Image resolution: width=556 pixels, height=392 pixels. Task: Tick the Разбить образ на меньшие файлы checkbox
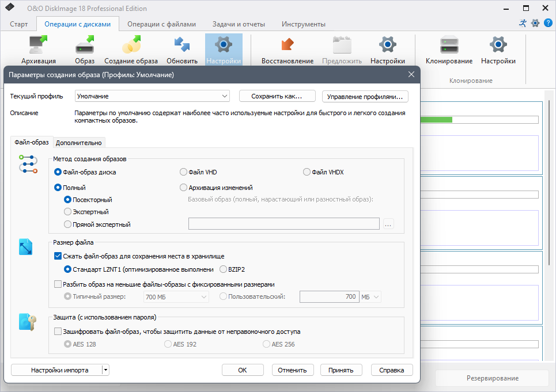tap(58, 284)
